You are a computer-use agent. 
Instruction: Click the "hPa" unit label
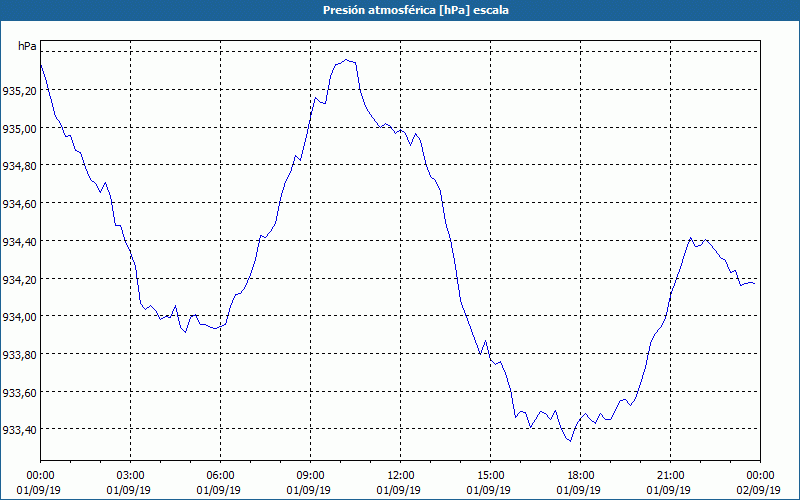(28, 46)
